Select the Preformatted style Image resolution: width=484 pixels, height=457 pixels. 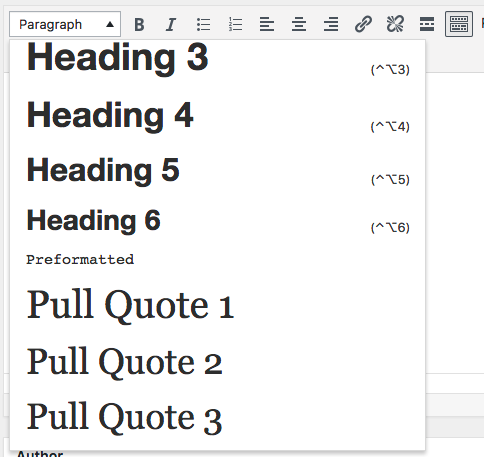click(x=218, y=259)
